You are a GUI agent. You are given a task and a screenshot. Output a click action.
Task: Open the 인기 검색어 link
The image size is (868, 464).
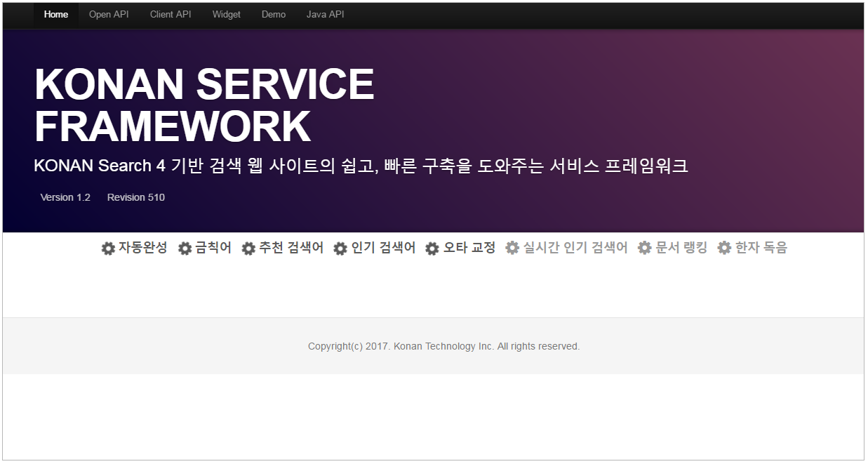[383, 248]
